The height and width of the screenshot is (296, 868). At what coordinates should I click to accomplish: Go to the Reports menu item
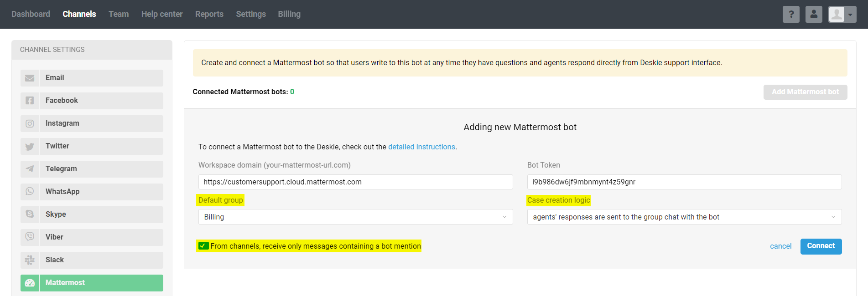click(x=209, y=14)
